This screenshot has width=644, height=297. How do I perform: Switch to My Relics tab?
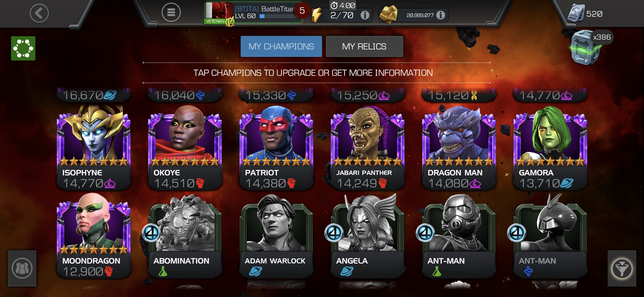(x=364, y=46)
